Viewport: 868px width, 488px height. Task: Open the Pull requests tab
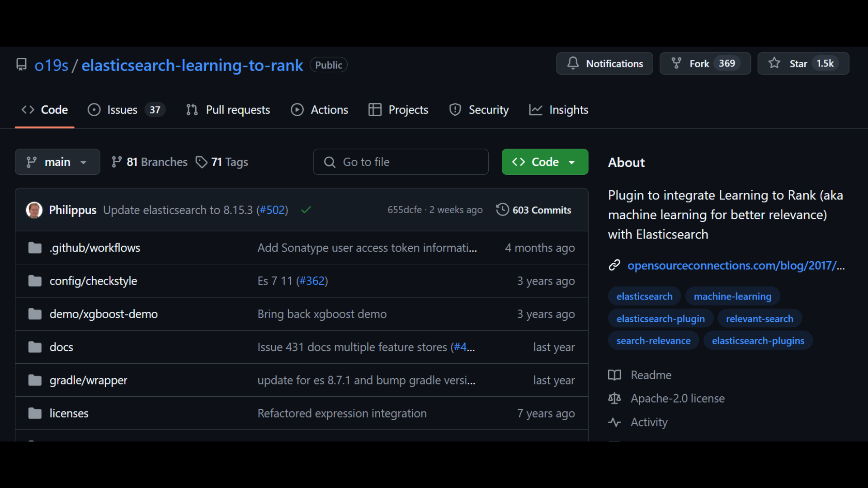tap(228, 110)
